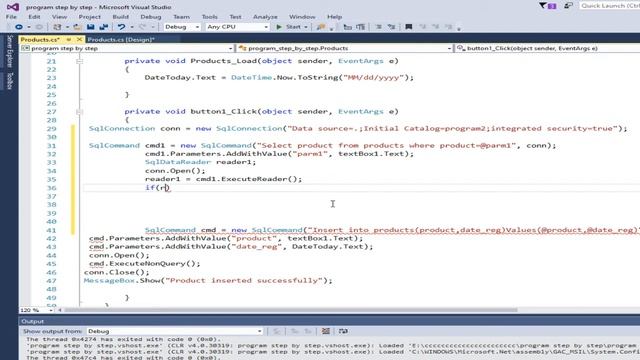Open the button1_Click member dropdown
This screenshot has height=360, width=640.
coord(548,48)
